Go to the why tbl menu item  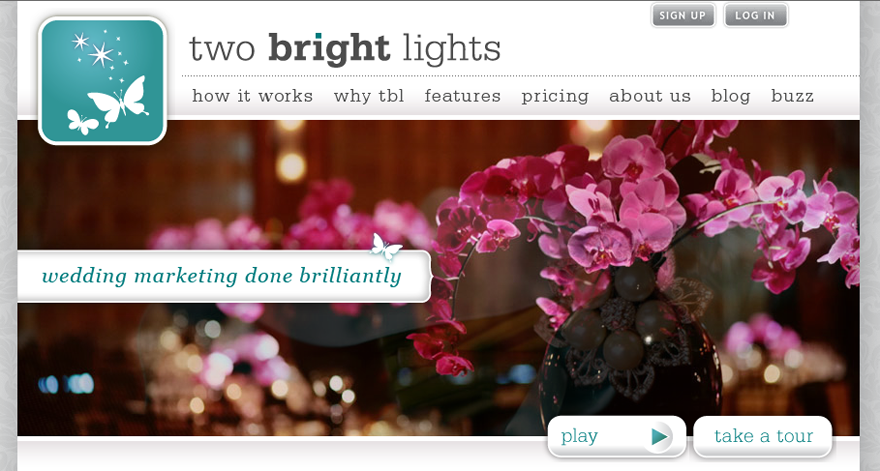369,96
